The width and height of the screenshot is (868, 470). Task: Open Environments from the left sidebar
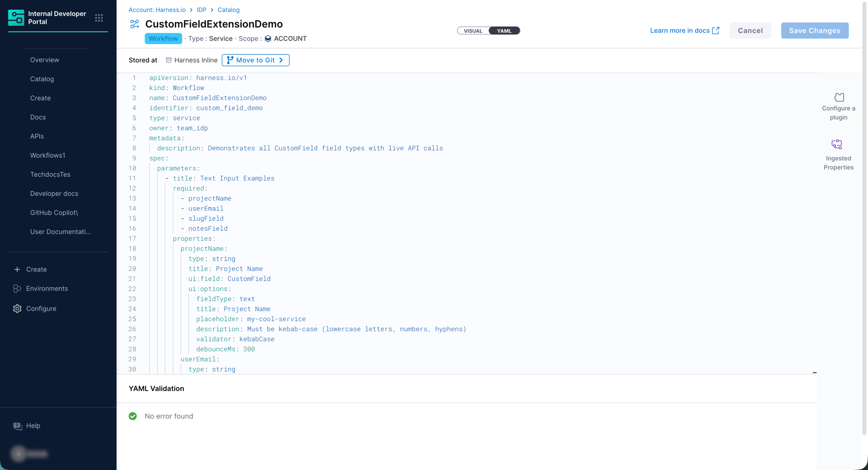pos(48,289)
